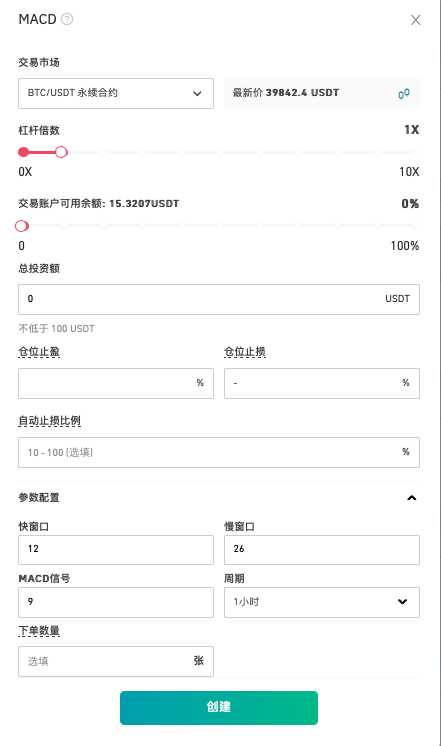Screen dimensions: 441x746
Task: Click the MACD help question mark icon
Action: click(x=67, y=20)
